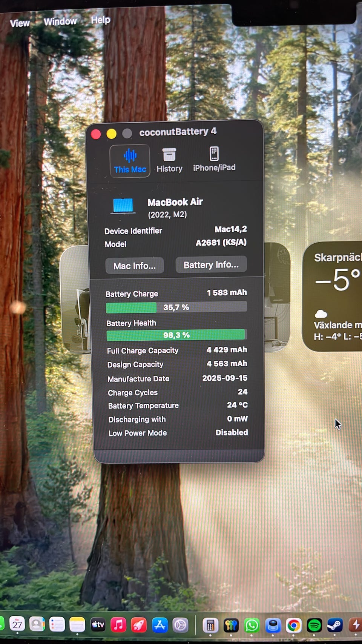Screen dimensions: 362x644
Task: Open Calendar from the Dock
Action: pos(17,624)
